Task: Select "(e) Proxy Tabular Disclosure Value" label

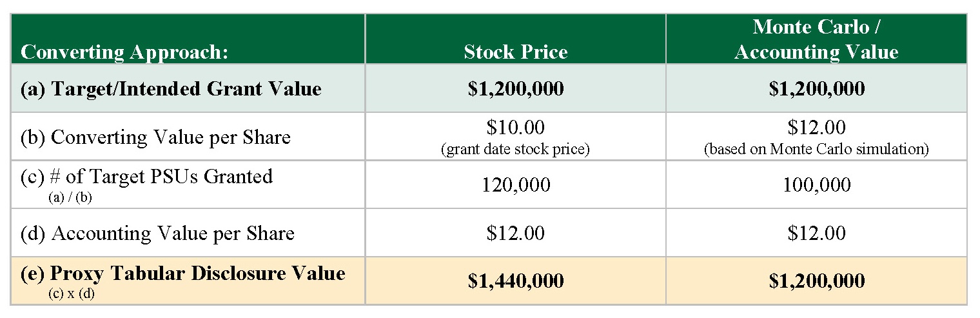Action: pyautogui.click(x=183, y=273)
